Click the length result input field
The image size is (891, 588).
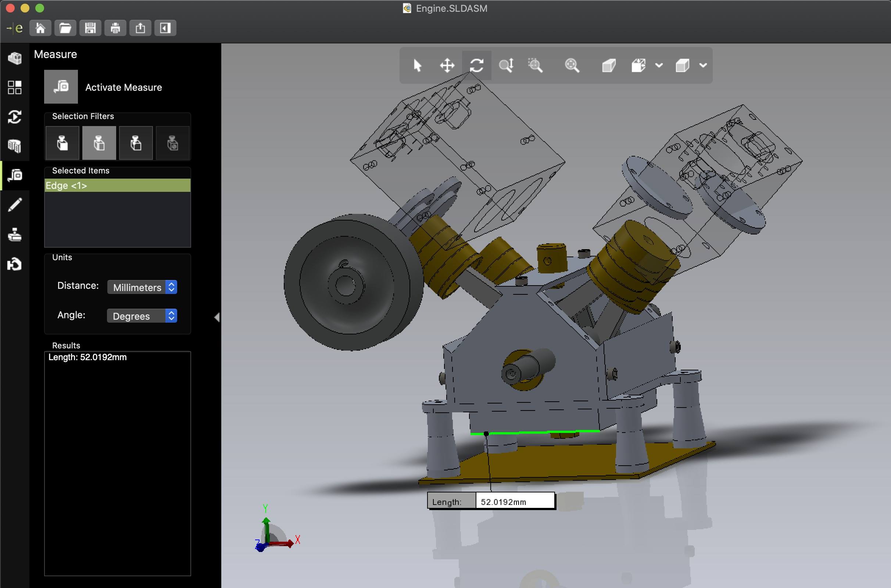[514, 501]
